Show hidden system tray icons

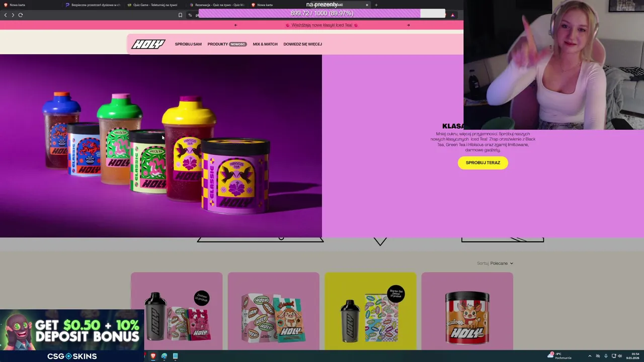point(590,356)
